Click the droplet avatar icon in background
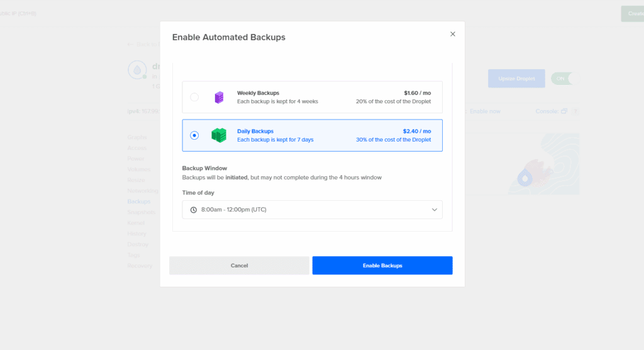644x350 pixels. point(137,70)
